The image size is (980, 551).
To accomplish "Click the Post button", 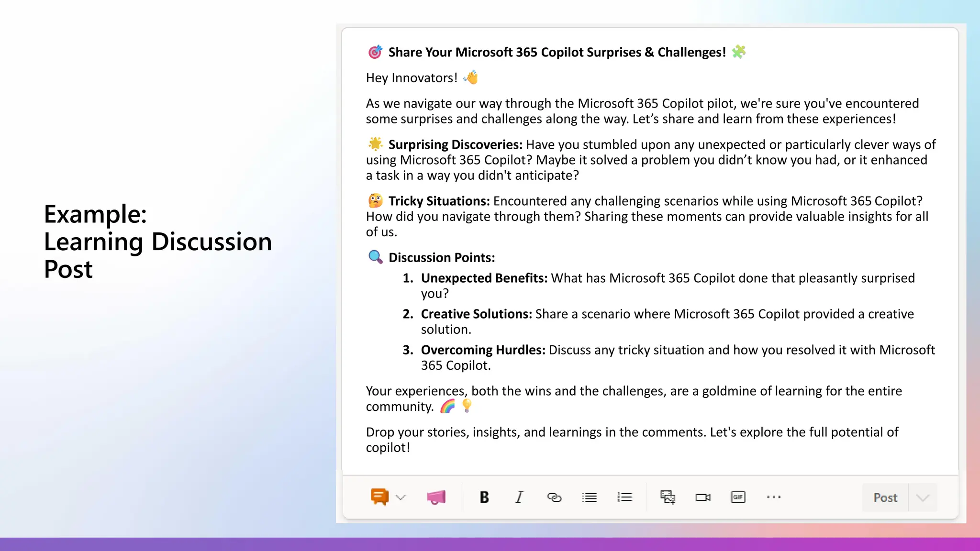I will [885, 497].
